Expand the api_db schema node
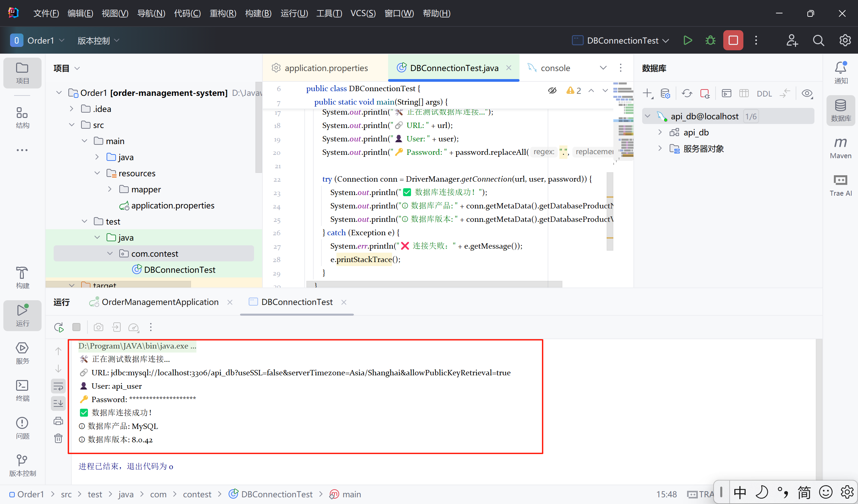 coord(660,132)
